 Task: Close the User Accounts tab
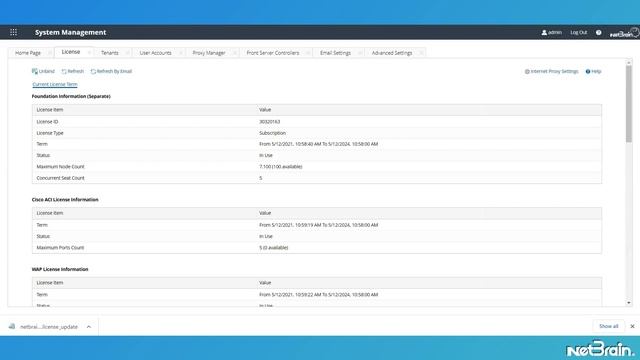point(180,53)
